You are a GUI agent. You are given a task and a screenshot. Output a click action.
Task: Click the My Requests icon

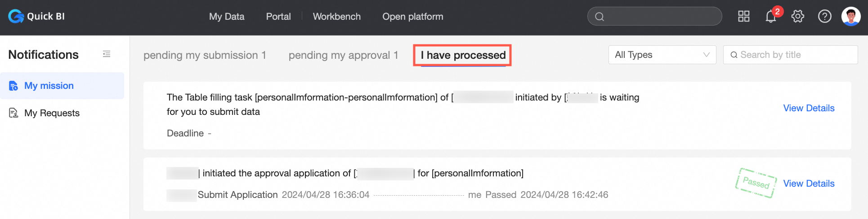click(13, 113)
